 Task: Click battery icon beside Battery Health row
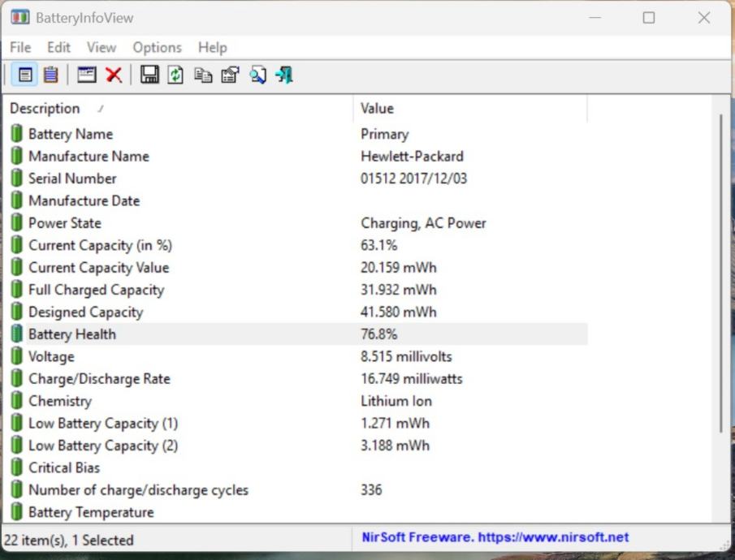click(17, 334)
